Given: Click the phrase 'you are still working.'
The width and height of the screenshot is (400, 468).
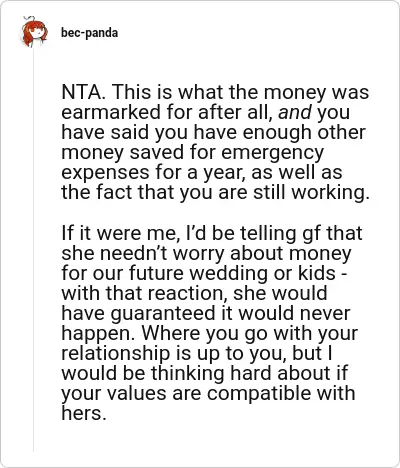Looking at the screenshot, I should point(275,192).
